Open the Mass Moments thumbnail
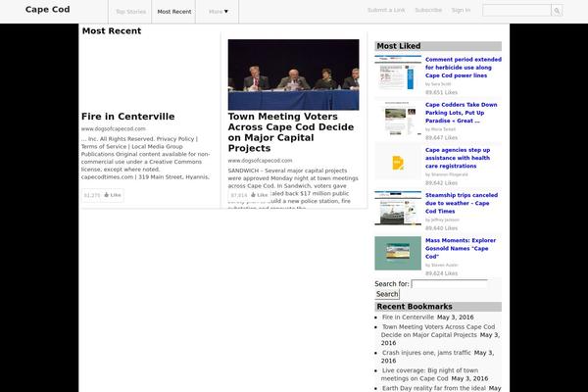 click(x=398, y=253)
